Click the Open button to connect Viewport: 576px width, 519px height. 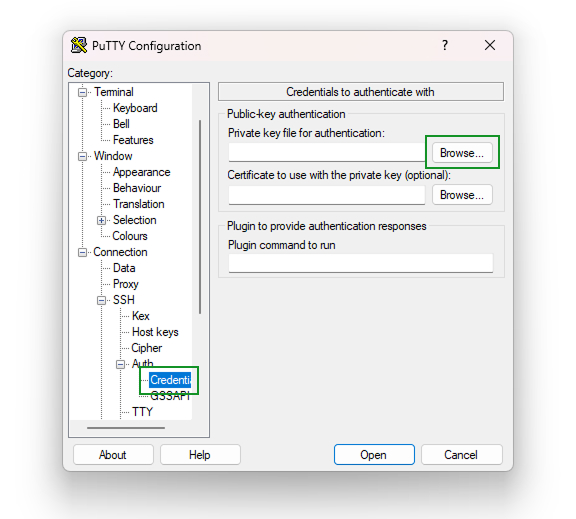tap(374, 455)
